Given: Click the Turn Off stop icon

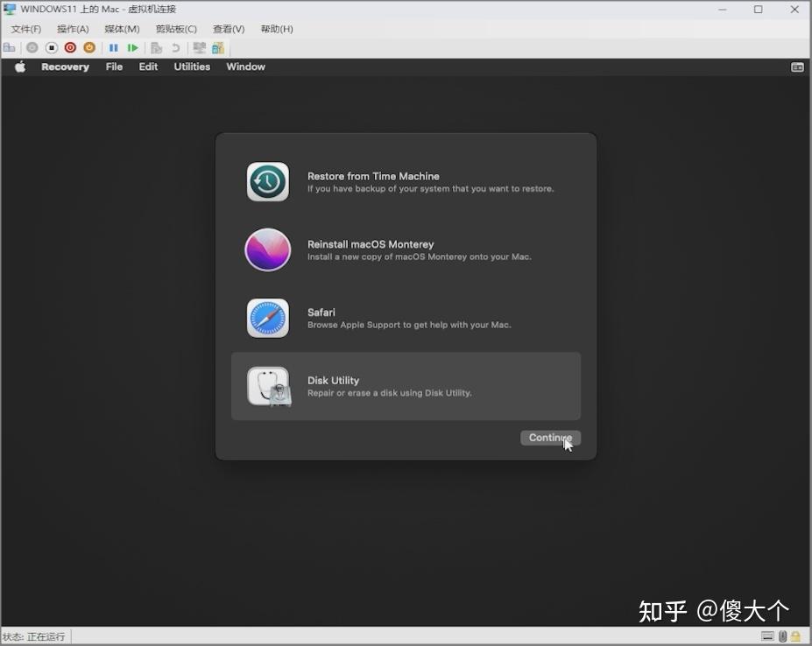Looking at the screenshot, I should tap(52, 47).
